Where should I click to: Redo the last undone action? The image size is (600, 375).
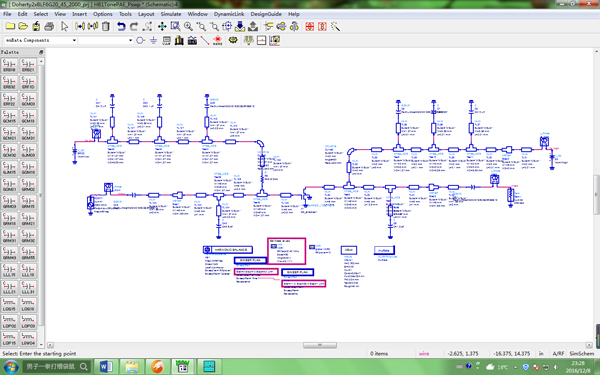(x=134, y=26)
